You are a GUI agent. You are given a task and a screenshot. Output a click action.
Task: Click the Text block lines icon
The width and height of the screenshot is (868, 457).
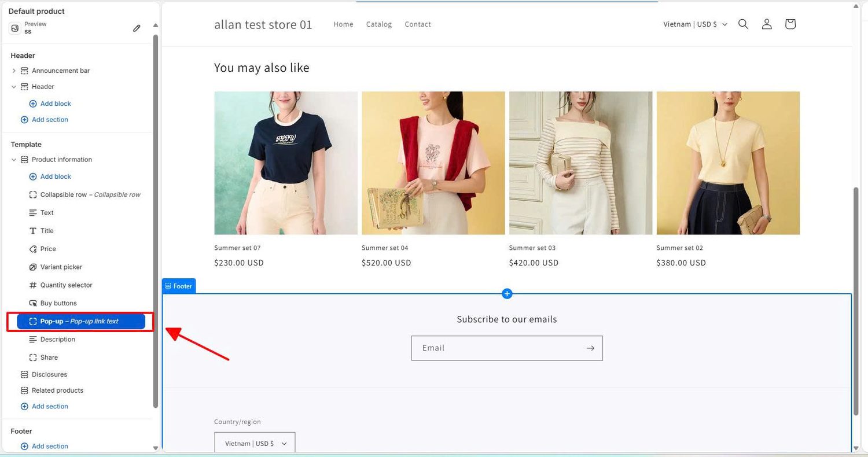coord(33,213)
